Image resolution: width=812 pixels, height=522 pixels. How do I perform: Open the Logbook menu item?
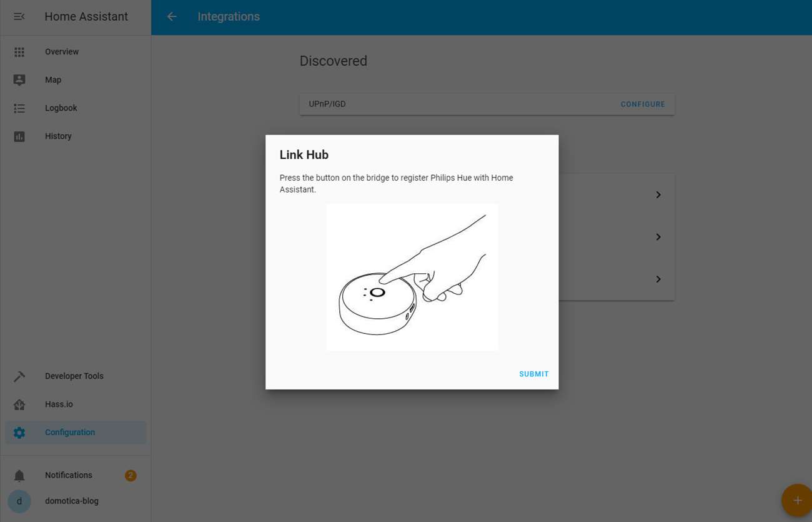tap(61, 108)
